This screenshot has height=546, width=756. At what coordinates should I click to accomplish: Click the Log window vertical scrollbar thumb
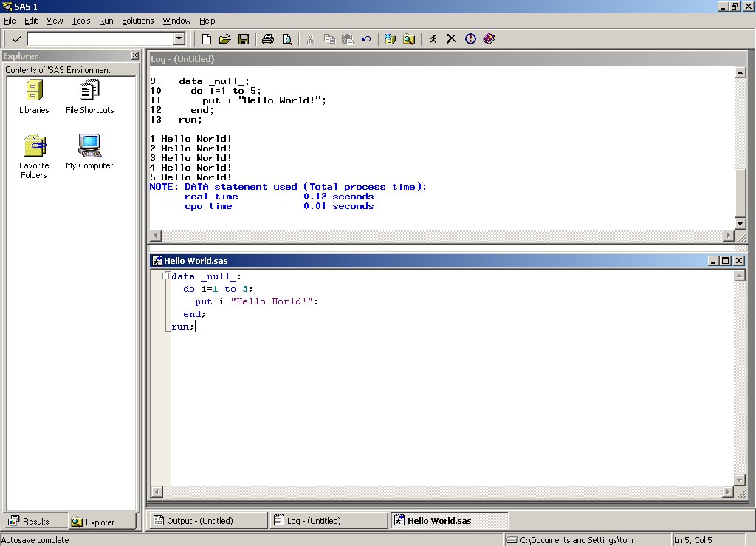pyautogui.click(x=740, y=191)
